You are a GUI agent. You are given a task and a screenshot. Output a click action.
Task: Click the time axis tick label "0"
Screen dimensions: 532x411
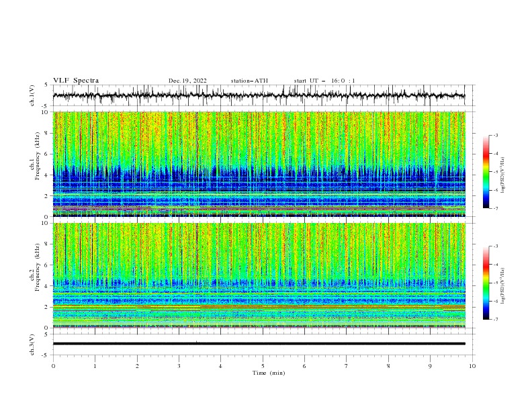[53, 366]
